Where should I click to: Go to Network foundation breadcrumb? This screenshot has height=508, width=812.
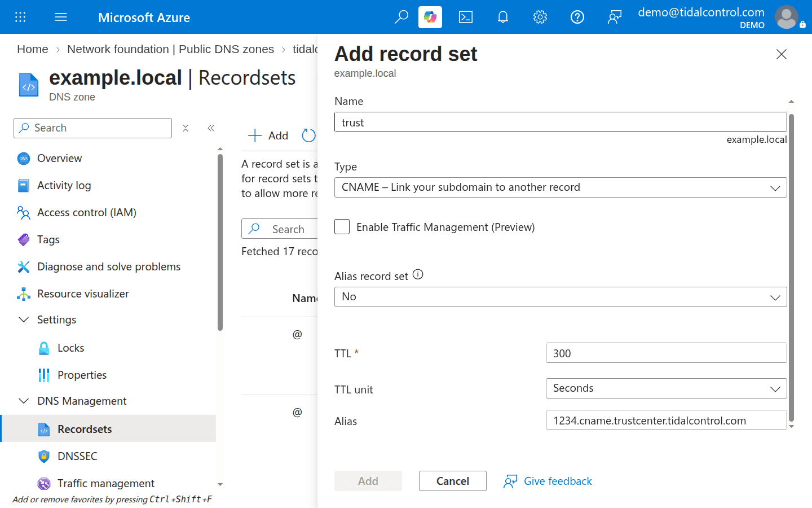point(170,49)
